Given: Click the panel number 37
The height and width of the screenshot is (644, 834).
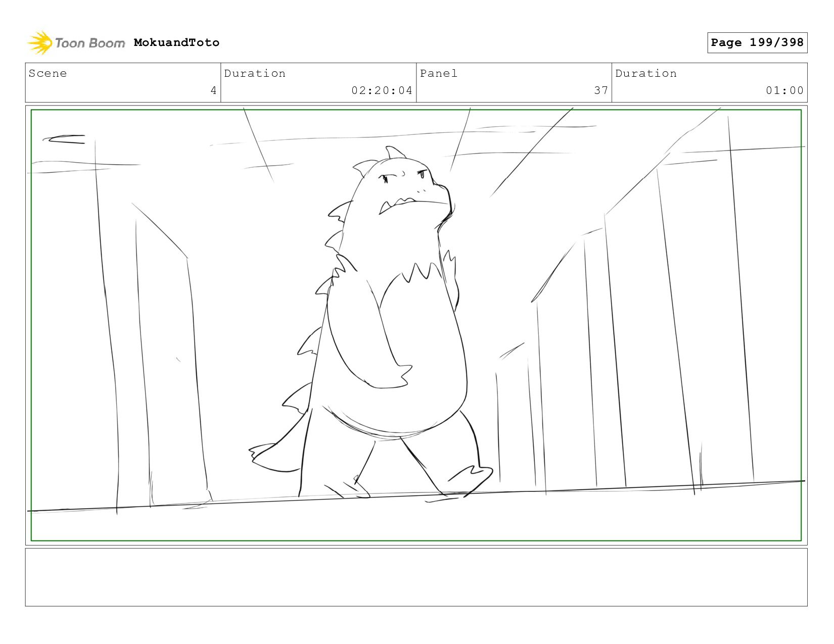Looking at the screenshot, I should 601,90.
